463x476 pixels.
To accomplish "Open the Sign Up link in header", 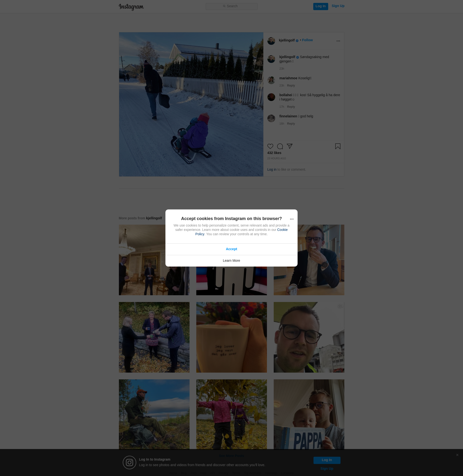I will tap(338, 6).
